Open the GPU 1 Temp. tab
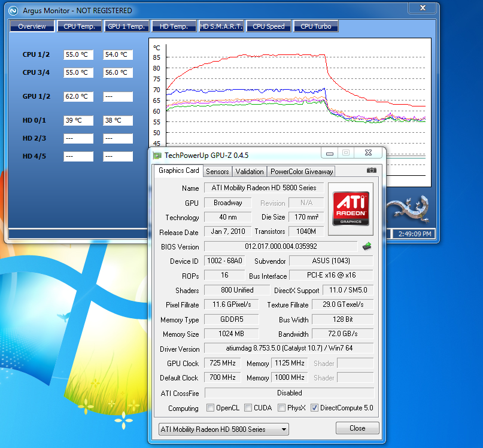 coord(126,26)
